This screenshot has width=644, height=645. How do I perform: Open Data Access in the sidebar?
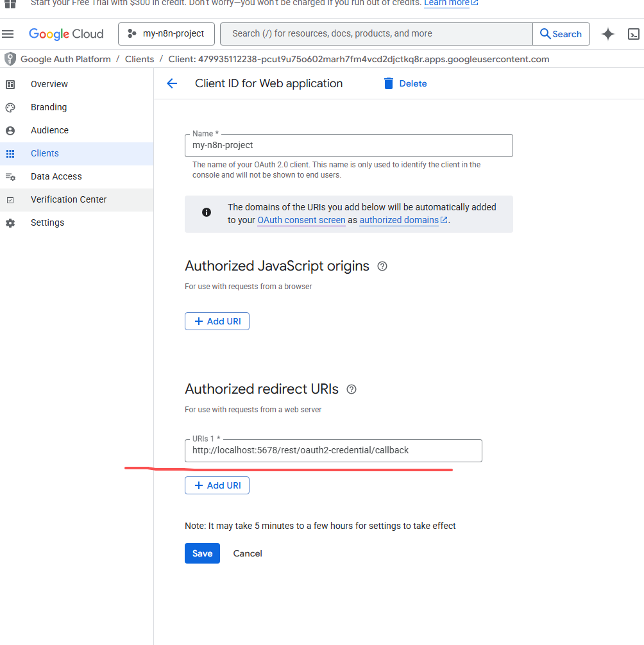[x=56, y=176]
